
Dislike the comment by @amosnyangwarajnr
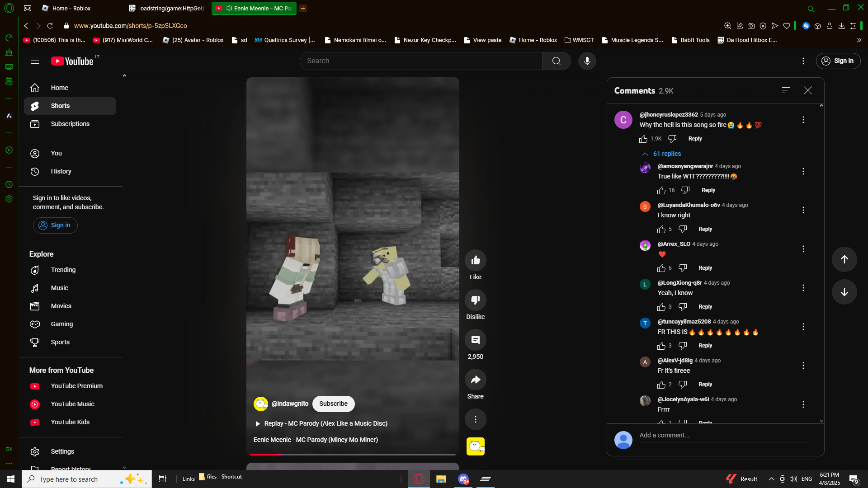coord(685,190)
